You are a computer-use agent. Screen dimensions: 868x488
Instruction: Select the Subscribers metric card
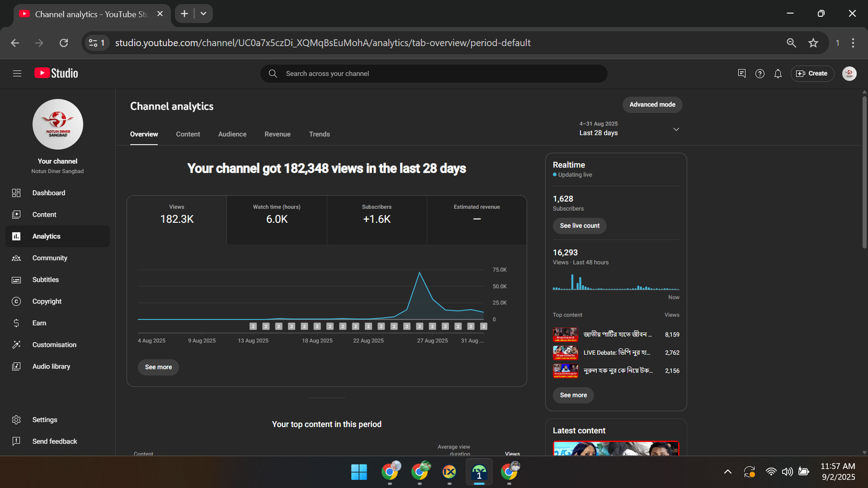click(x=376, y=220)
